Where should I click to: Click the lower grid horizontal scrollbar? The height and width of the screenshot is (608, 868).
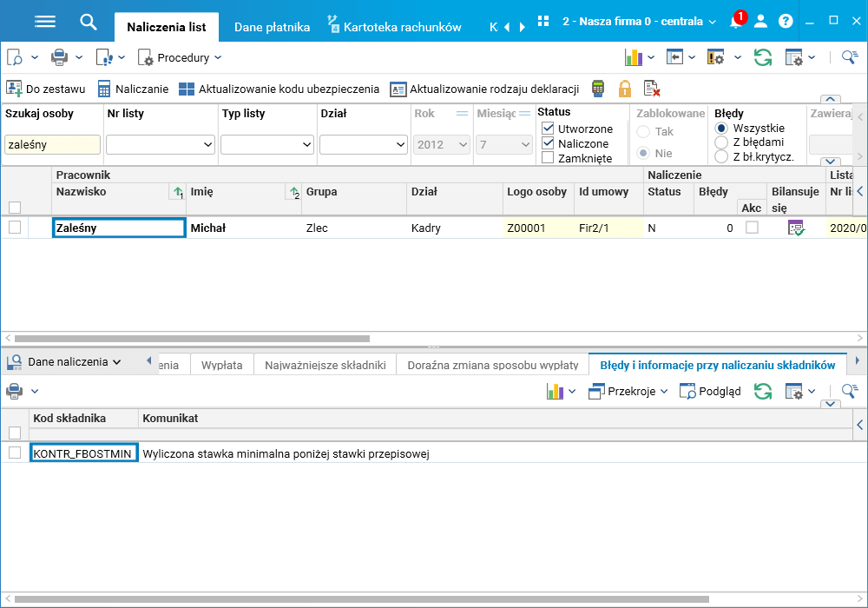pyautogui.click(x=361, y=599)
